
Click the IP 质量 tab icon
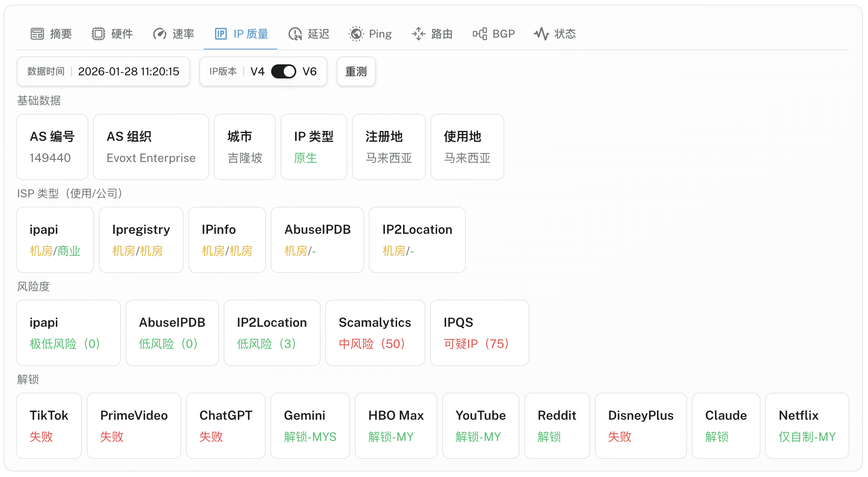221,34
